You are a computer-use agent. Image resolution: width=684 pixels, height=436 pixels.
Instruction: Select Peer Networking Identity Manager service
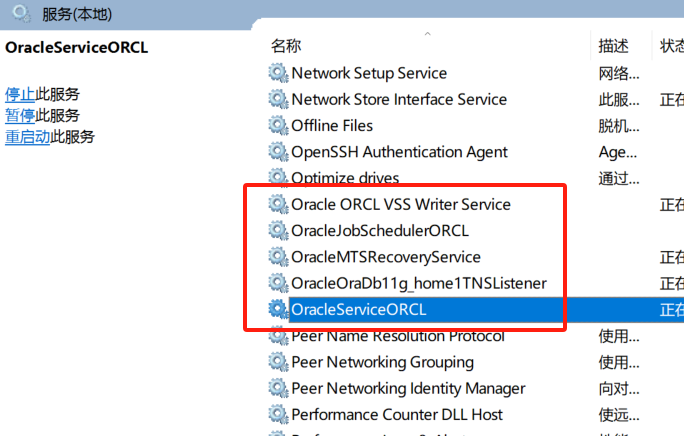[407, 388]
